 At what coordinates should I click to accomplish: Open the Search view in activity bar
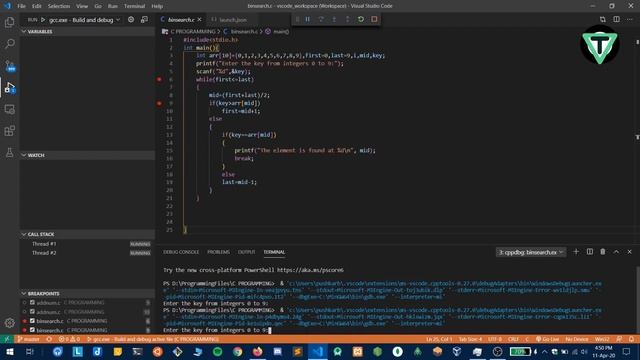coord(9,44)
